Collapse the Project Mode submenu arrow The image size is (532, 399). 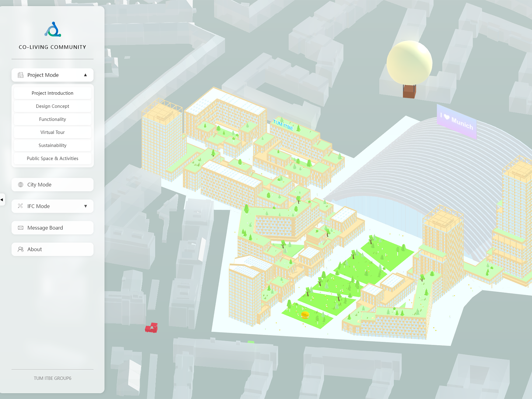tap(85, 75)
